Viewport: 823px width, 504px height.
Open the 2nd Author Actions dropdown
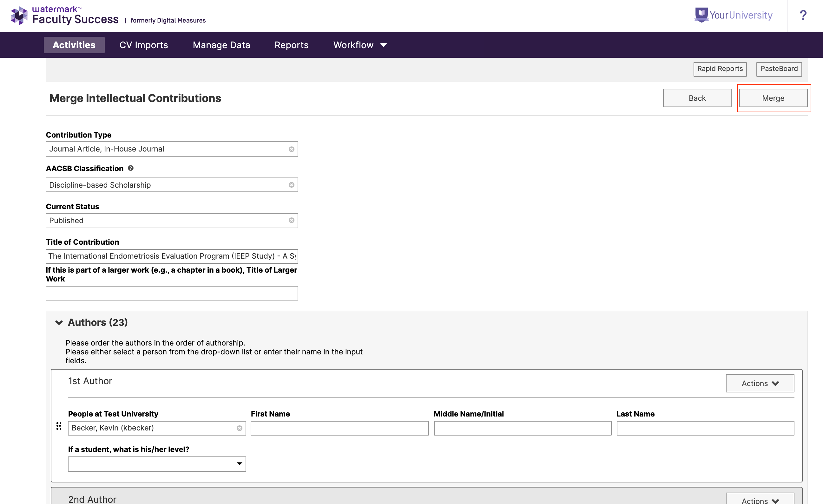pyautogui.click(x=760, y=499)
